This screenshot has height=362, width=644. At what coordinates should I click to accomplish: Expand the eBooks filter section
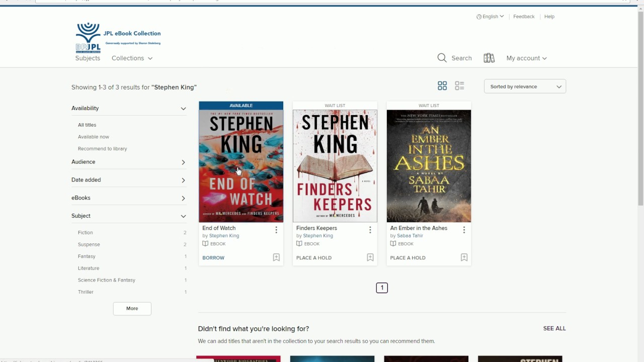[129, 198]
